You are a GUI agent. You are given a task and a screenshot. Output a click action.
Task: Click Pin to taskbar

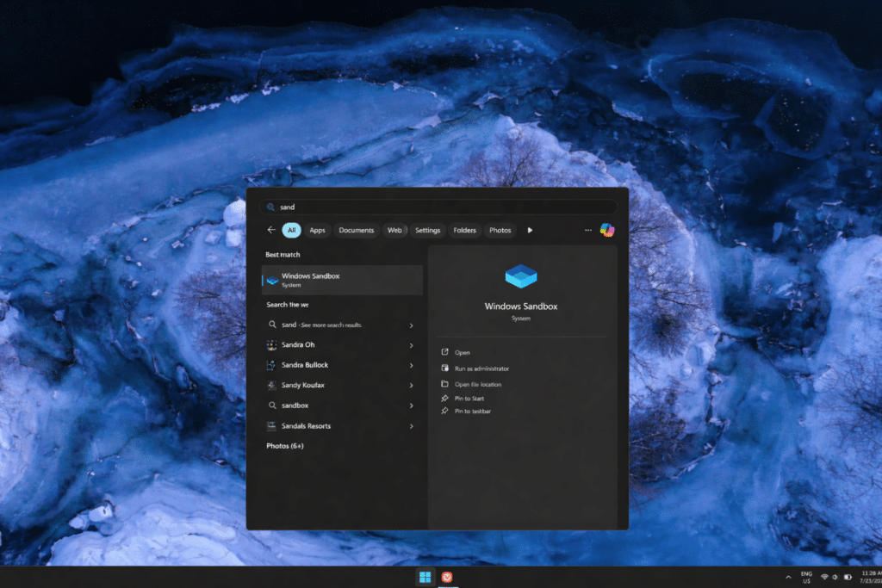[x=473, y=412]
